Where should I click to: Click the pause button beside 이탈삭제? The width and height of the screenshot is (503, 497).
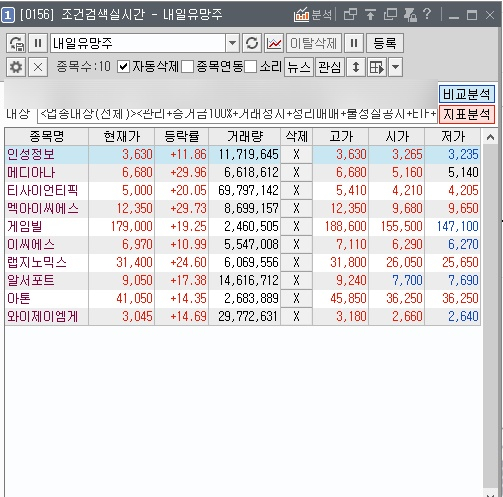[x=354, y=43]
